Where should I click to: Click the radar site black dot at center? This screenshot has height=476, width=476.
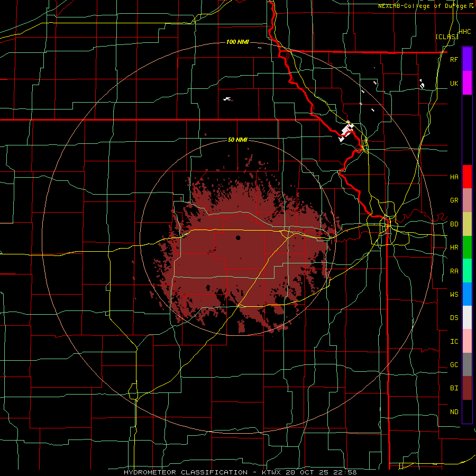(238, 237)
